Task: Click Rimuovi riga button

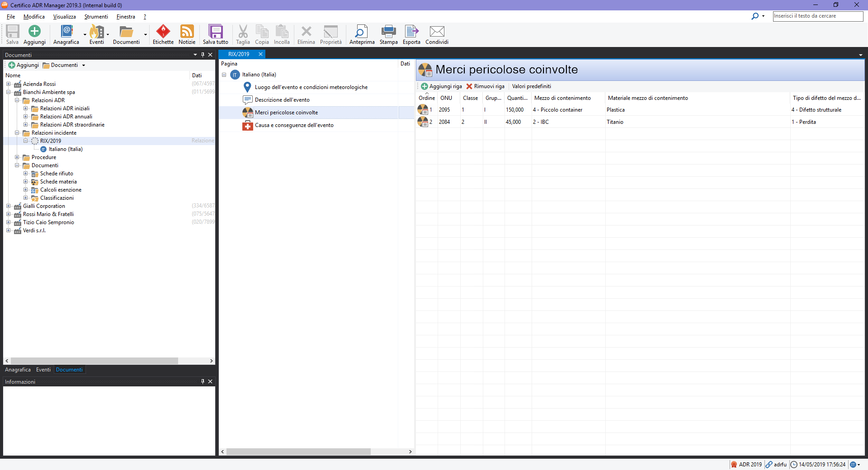Action: tap(485, 86)
